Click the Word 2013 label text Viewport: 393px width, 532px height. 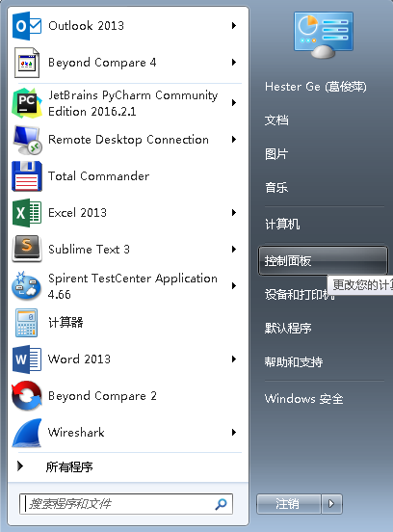click(79, 359)
